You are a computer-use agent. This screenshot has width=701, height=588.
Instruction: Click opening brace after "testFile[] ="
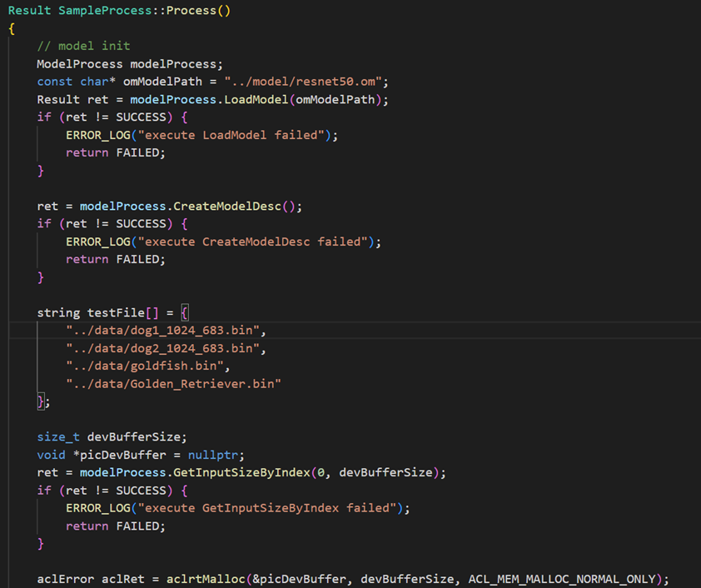tap(185, 312)
